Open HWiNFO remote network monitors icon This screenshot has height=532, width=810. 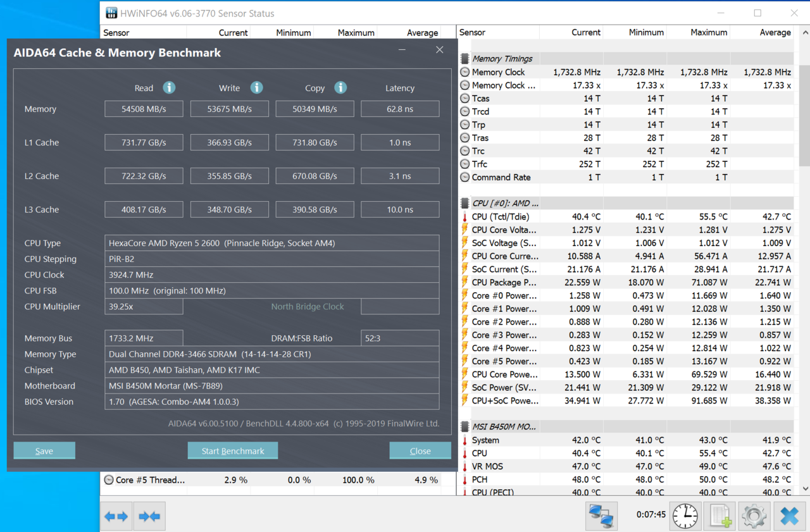tap(602, 516)
